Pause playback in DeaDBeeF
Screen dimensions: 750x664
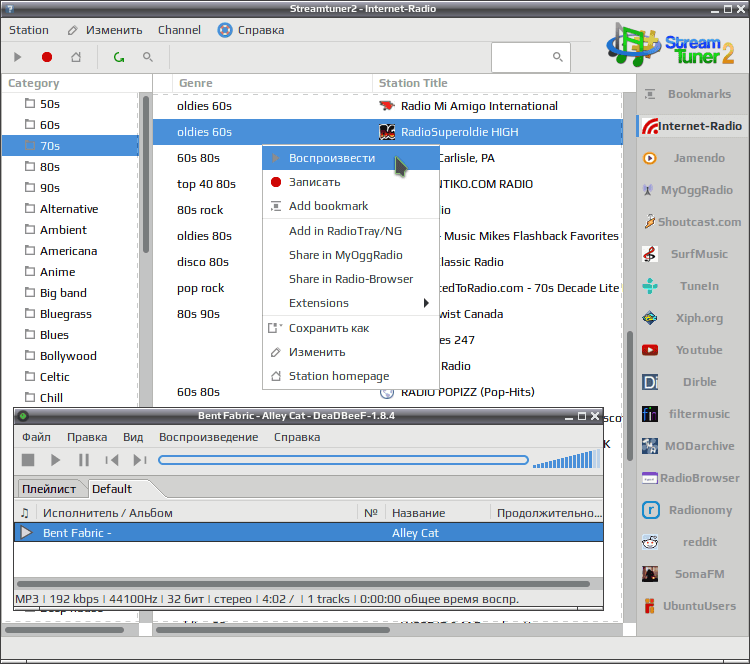click(x=84, y=460)
